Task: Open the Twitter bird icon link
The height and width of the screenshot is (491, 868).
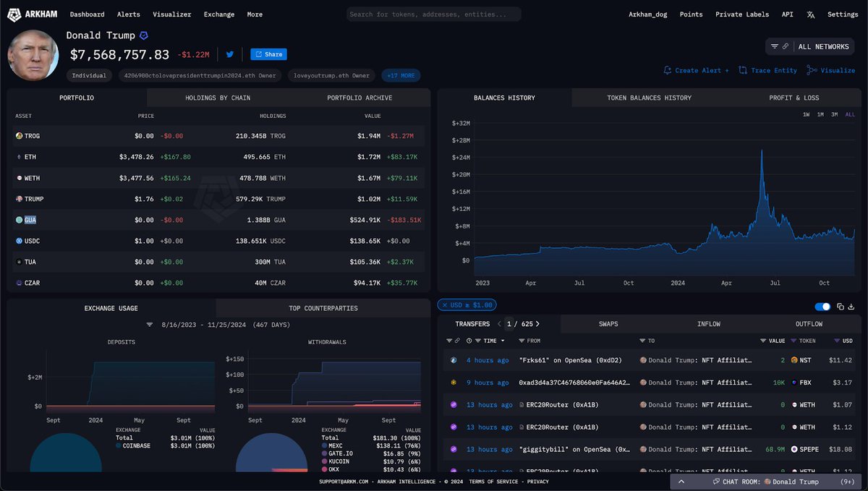Action: [x=230, y=54]
